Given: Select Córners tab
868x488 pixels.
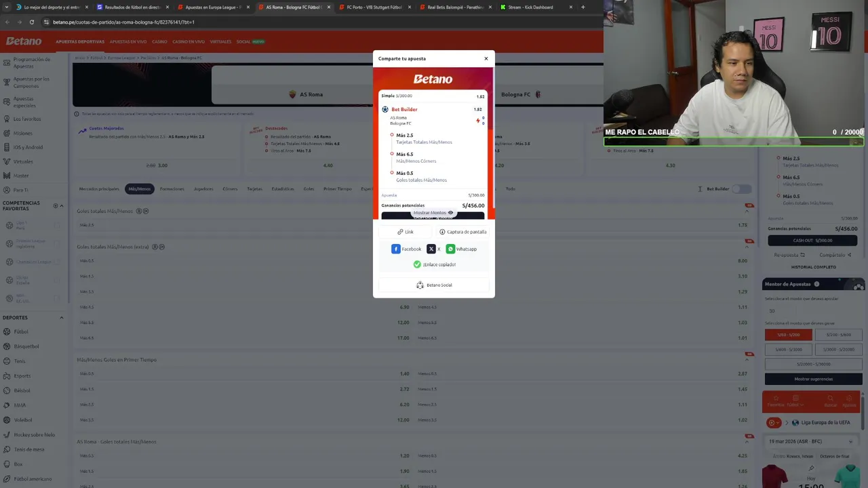Looking at the screenshot, I should click(x=230, y=188).
